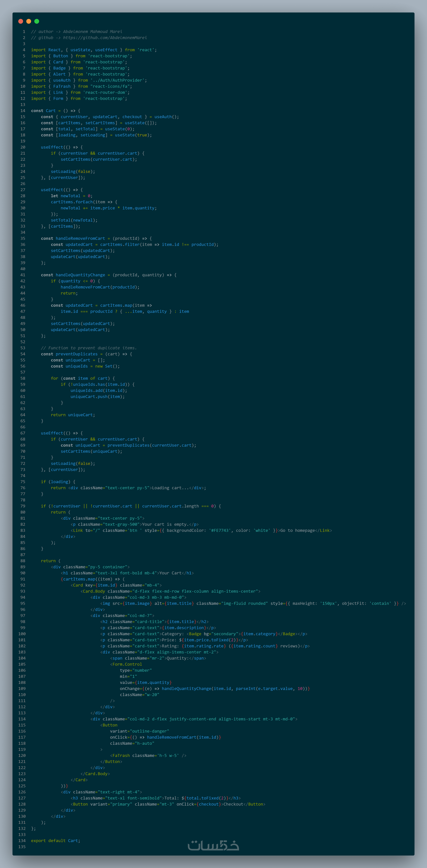Click the '#FE7743' color string value
Screen dimensions: 427x868
tap(220, 530)
